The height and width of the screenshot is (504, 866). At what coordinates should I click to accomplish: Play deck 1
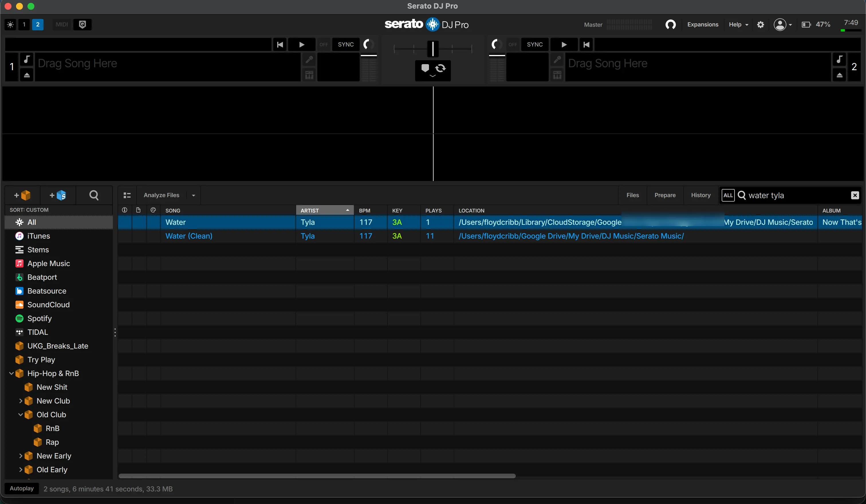(302, 44)
